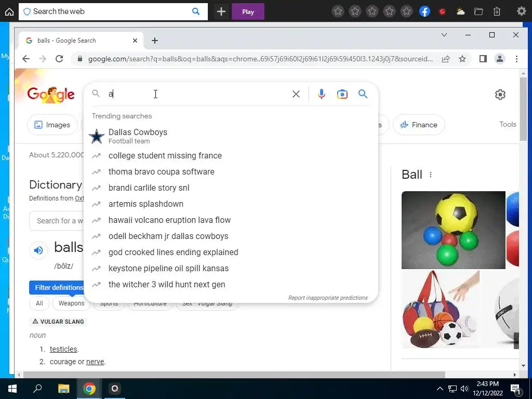The height and width of the screenshot is (399, 532).
Task: Switch to Images results filter
Action: tap(52, 125)
